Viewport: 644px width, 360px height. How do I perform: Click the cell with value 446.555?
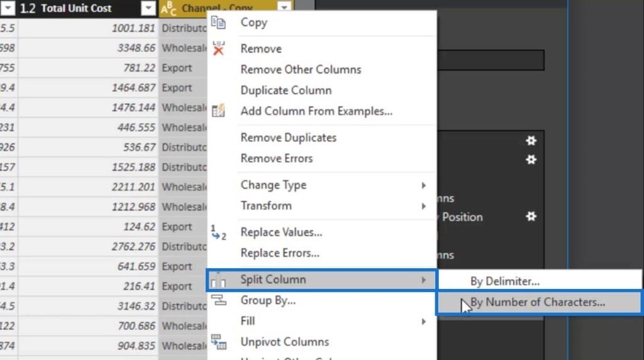click(87, 128)
